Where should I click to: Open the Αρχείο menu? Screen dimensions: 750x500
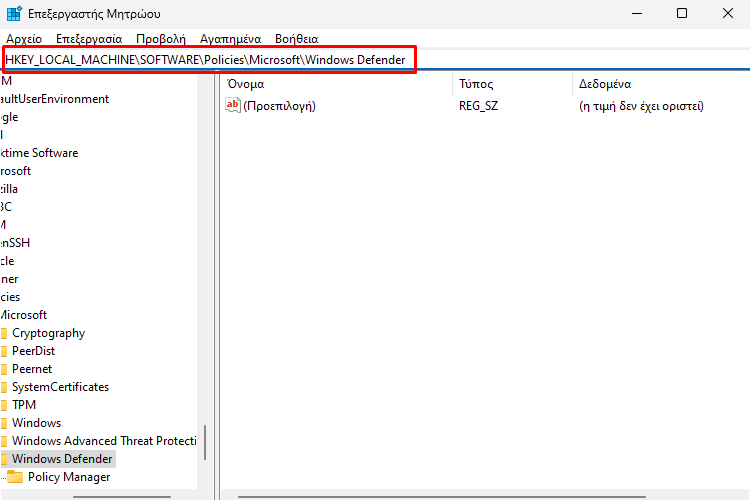click(24, 39)
